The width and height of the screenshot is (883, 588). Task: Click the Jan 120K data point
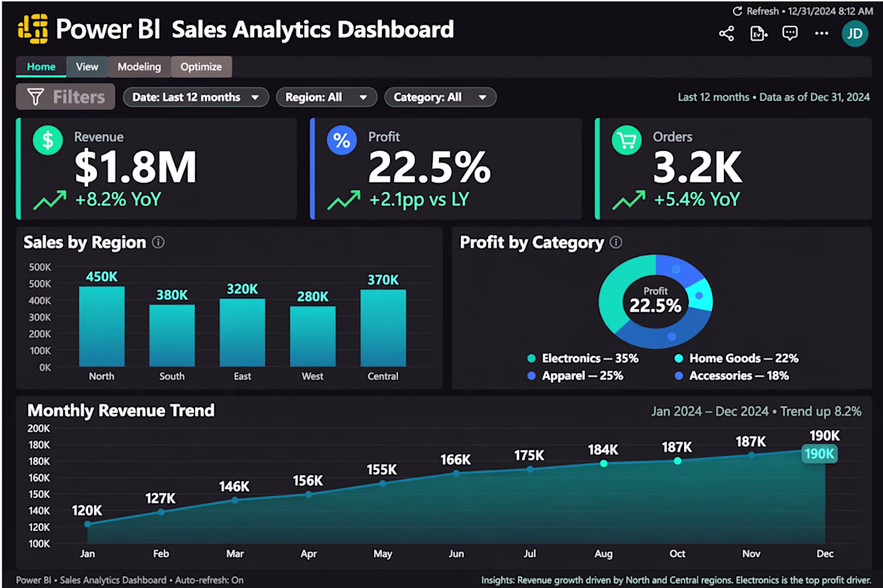87,524
